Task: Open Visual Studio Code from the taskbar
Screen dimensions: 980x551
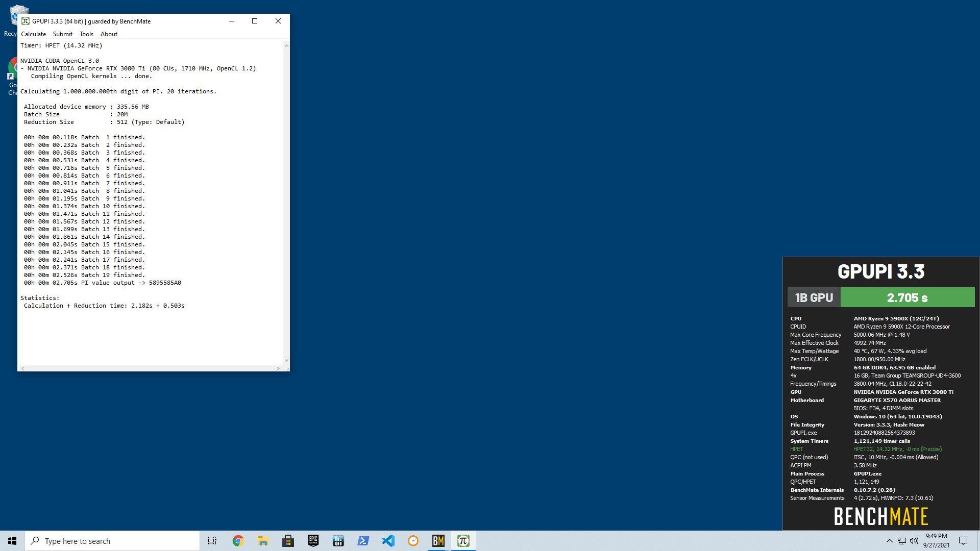Action: tap(388, 541)
